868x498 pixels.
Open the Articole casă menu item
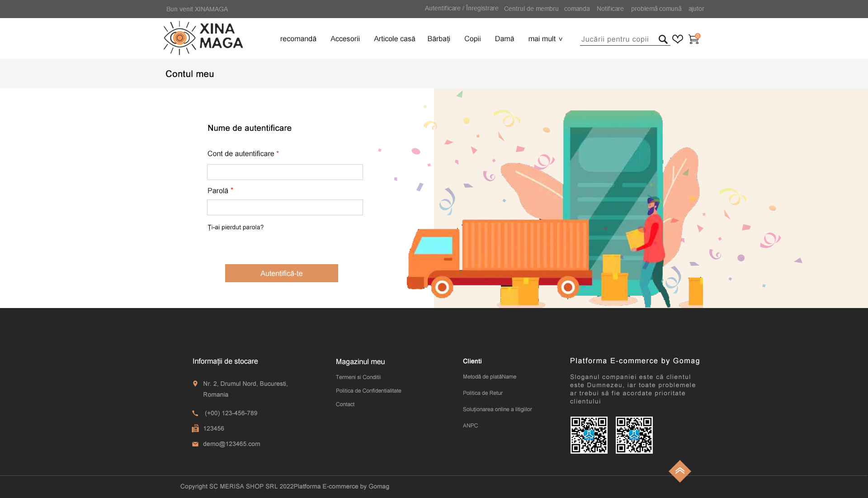point(394,39)
